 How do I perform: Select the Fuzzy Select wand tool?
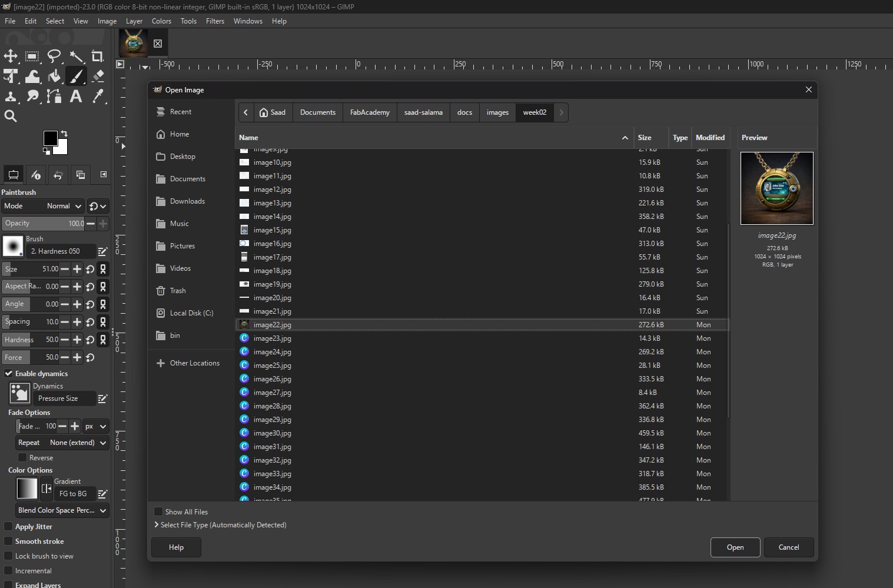pyautogui.click(x=76, y=56)
